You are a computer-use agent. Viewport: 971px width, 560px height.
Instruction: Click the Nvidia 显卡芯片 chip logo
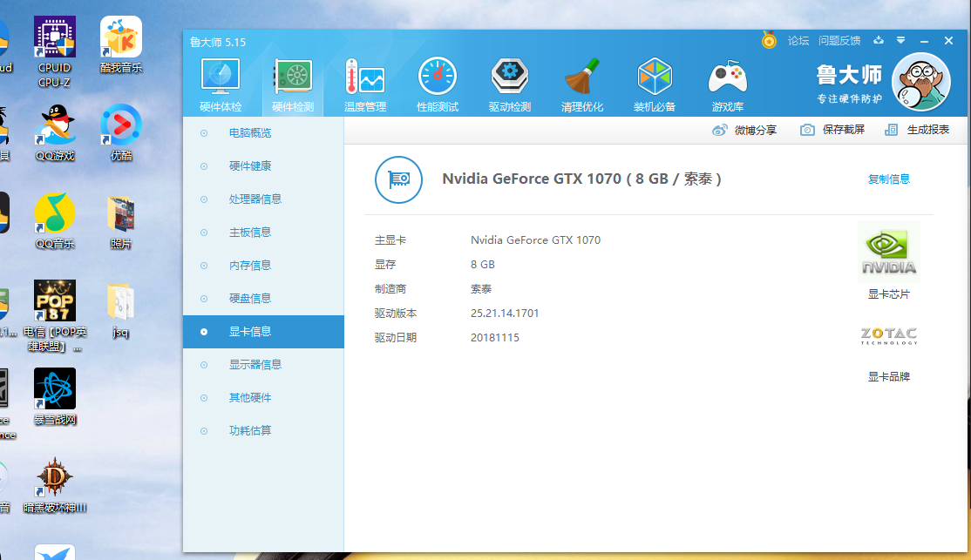click(x=889, y=252)
